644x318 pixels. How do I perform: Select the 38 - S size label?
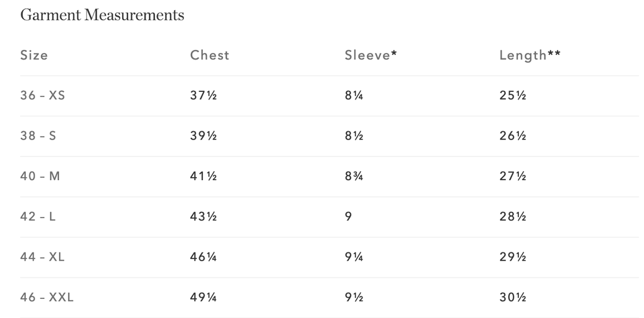pos(38,136)
